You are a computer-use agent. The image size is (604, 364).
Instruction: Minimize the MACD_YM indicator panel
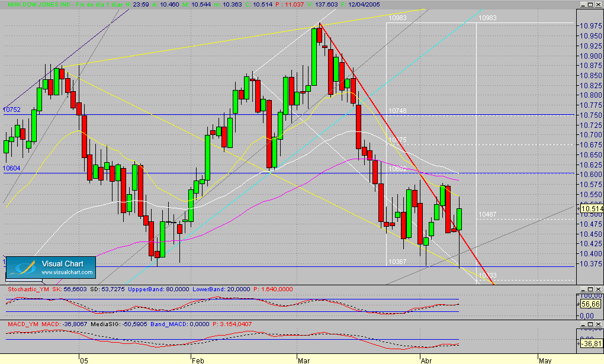coord(583,324)
